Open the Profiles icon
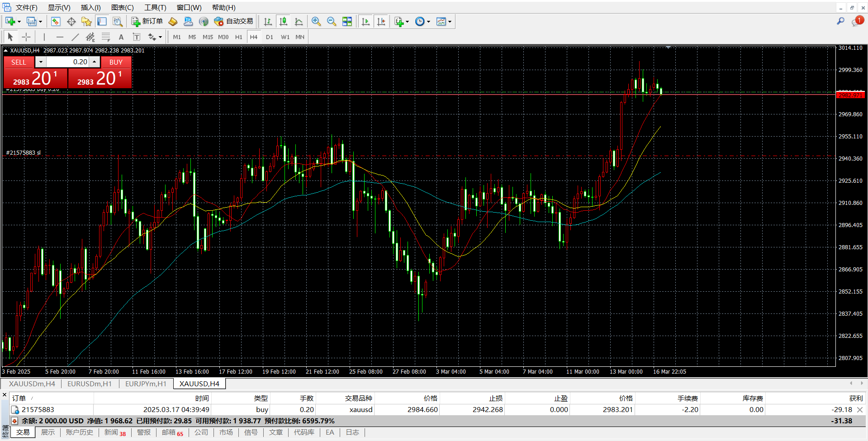Screen dimensions: 868x441 tap(31, 21)
